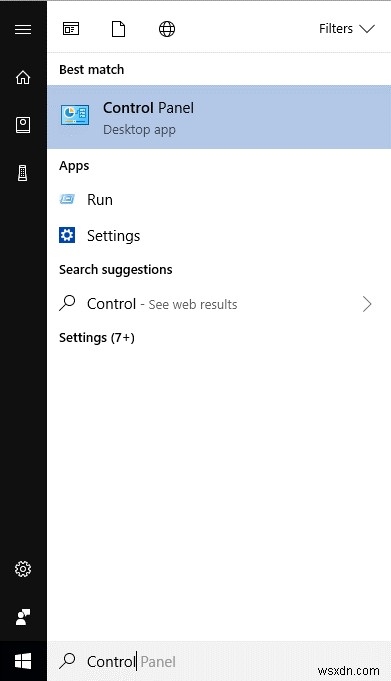Filter results by Documents icon
Image resolution: width=391 pixels, height=681 pixels.
pos(119,29)
